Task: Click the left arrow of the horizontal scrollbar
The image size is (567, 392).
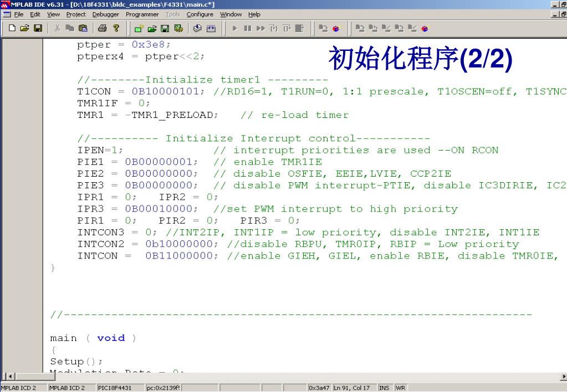Action: point(10,376)
